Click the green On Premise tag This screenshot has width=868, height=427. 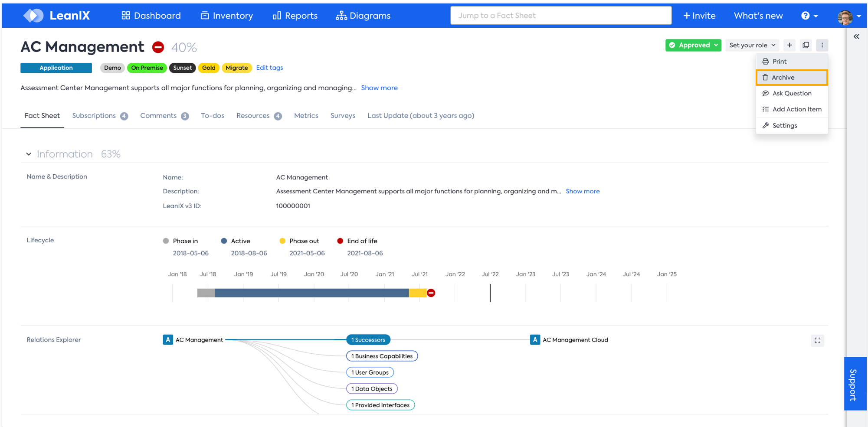click(147, 68)
